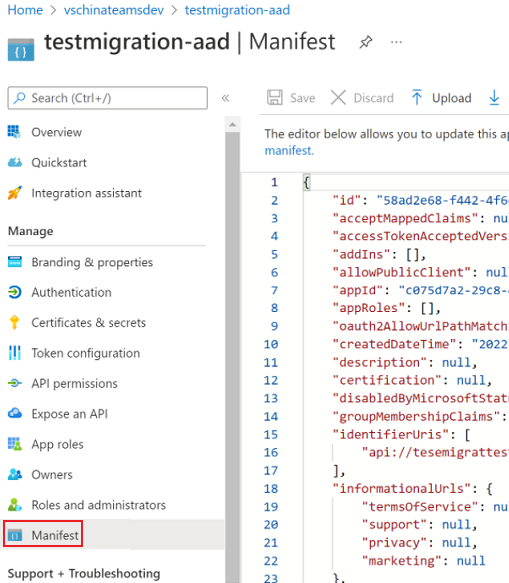Click "appId" key on line 7
Image resolution: width=509 pixels, height=583 pixels.
358,290
